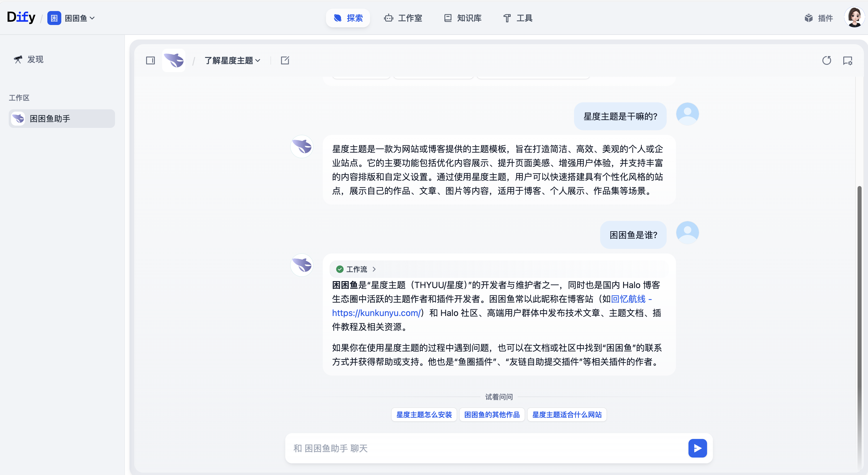Click bot avatar beside 星度主题 description answer
The image size is (868, 475).
[x=302, y=147]
